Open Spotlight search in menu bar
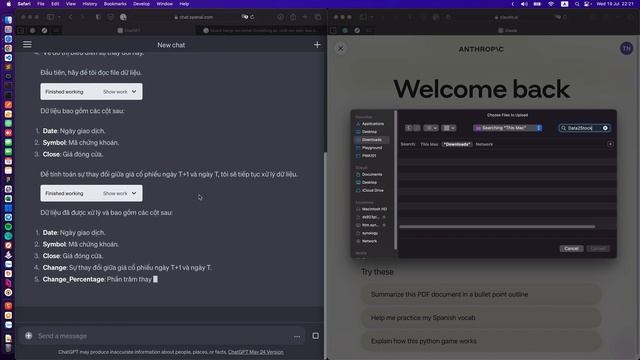The height and width of the screenshot is (360, 640). coord(577,4)
